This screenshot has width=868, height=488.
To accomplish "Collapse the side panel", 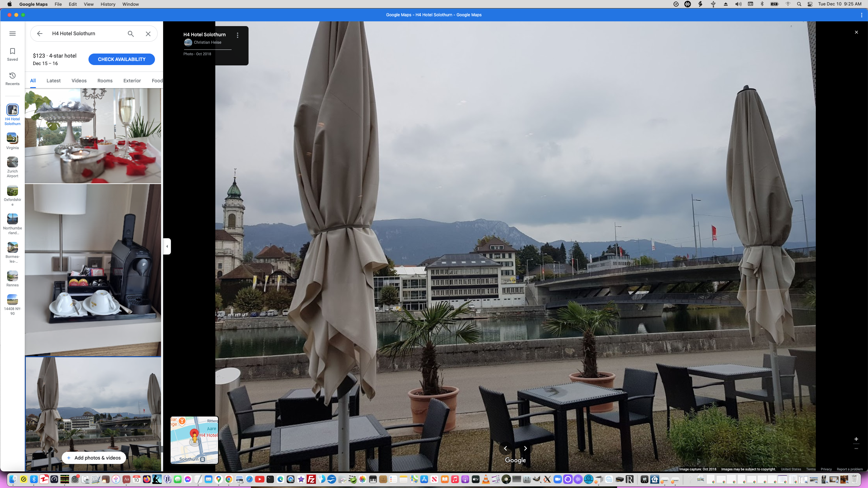I will 167,246.
